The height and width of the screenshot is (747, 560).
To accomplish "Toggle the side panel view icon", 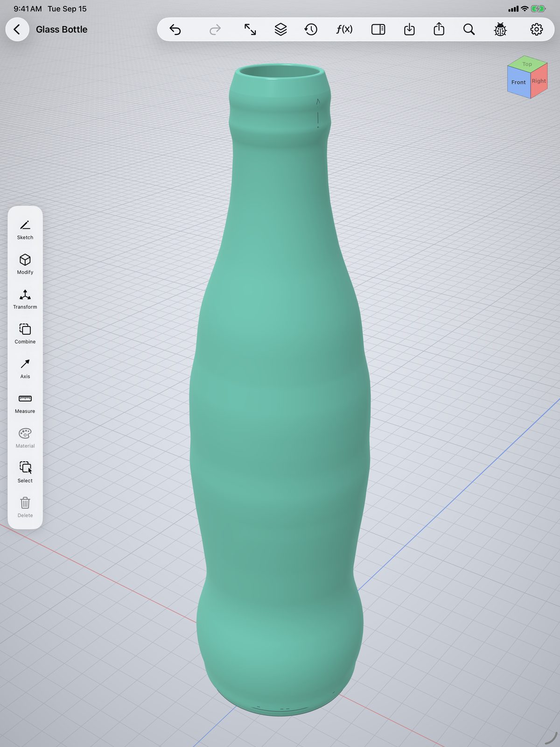I will [x=378, y=29].
